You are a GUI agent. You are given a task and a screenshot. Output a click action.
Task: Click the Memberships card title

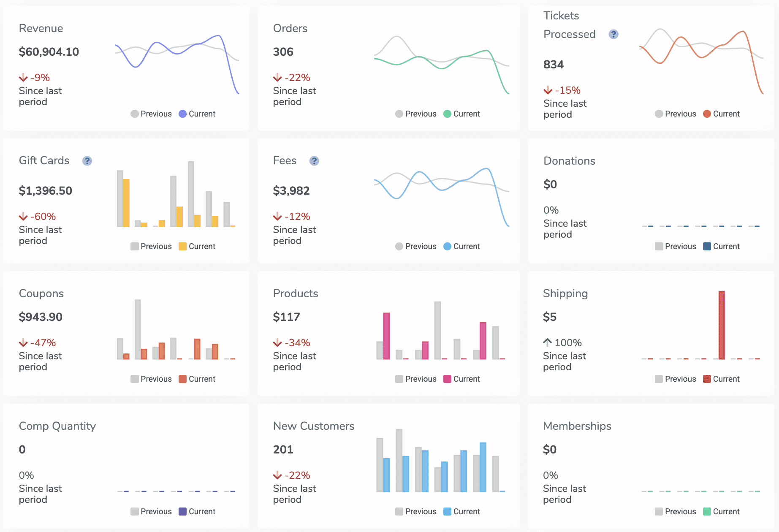coord(577,426)
